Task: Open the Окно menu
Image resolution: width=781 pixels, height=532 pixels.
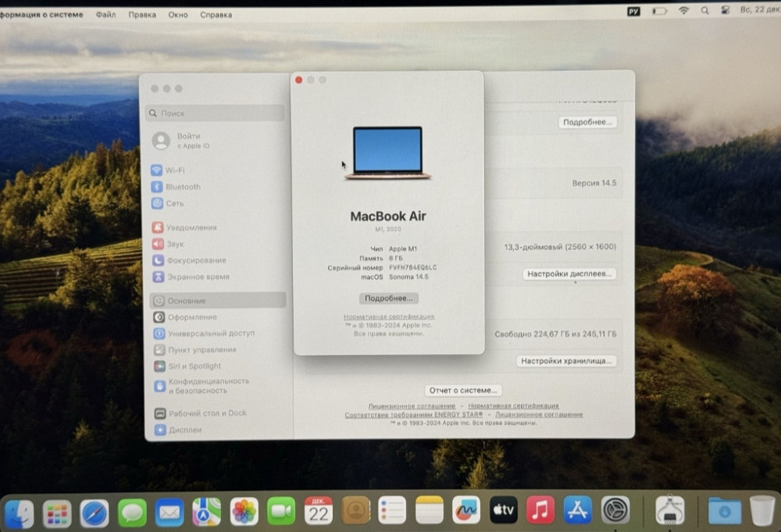Action: tap(177, 14)
